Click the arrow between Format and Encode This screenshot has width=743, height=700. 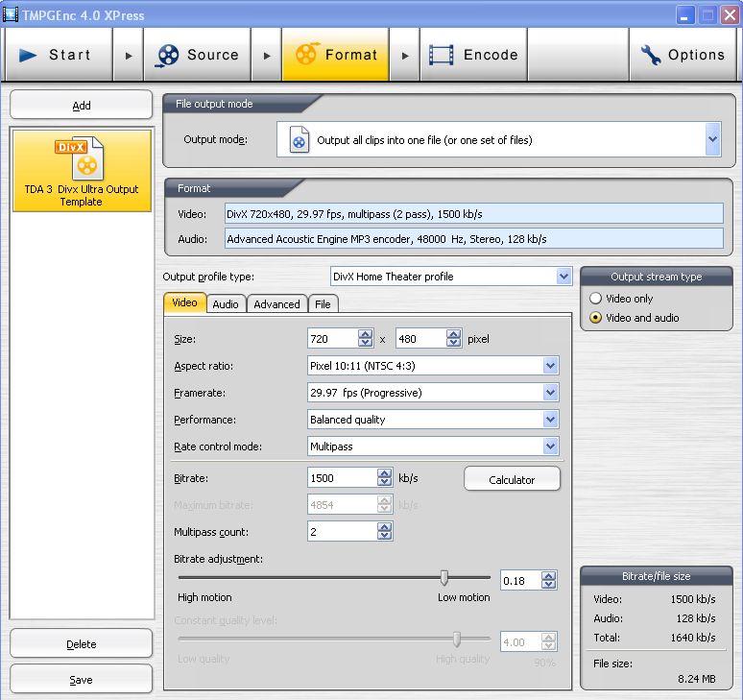(x=405, y=56)
